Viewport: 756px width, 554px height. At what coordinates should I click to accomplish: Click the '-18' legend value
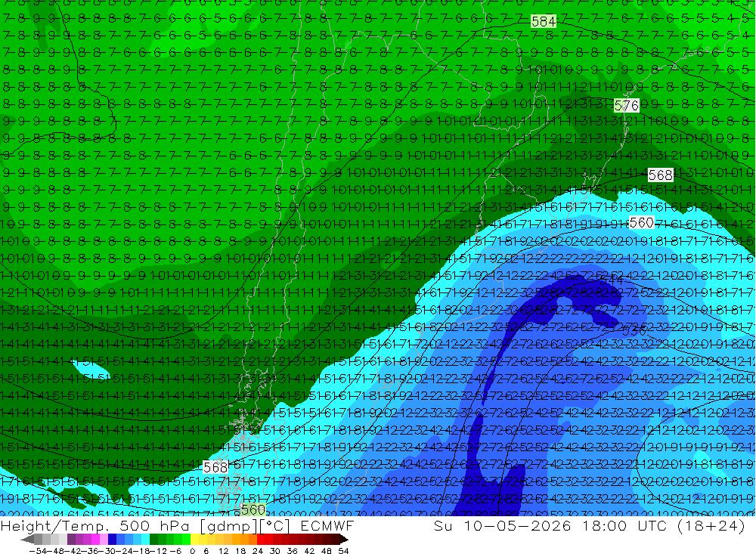[x=141, y=551]
